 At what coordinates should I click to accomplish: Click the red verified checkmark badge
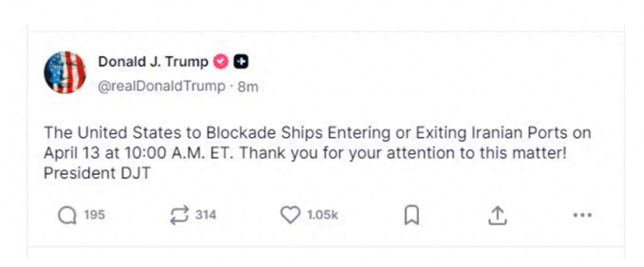point(221,62)
